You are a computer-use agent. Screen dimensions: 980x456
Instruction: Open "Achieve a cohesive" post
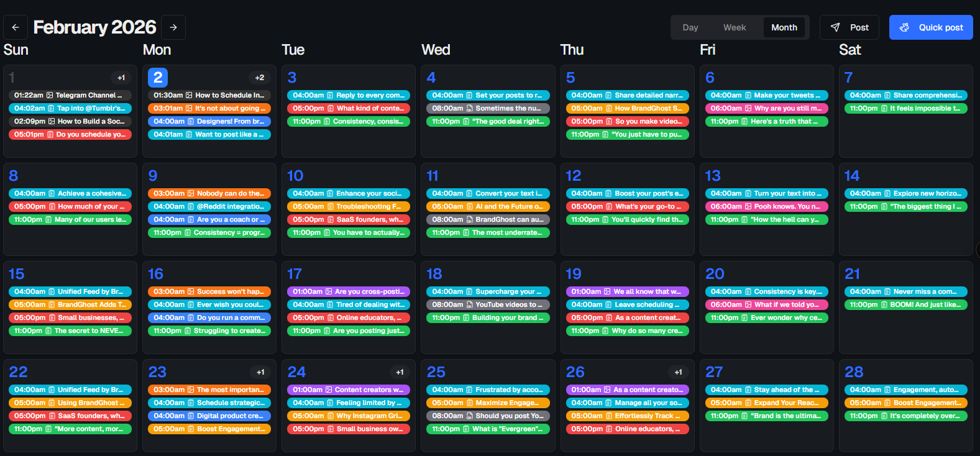70,193
